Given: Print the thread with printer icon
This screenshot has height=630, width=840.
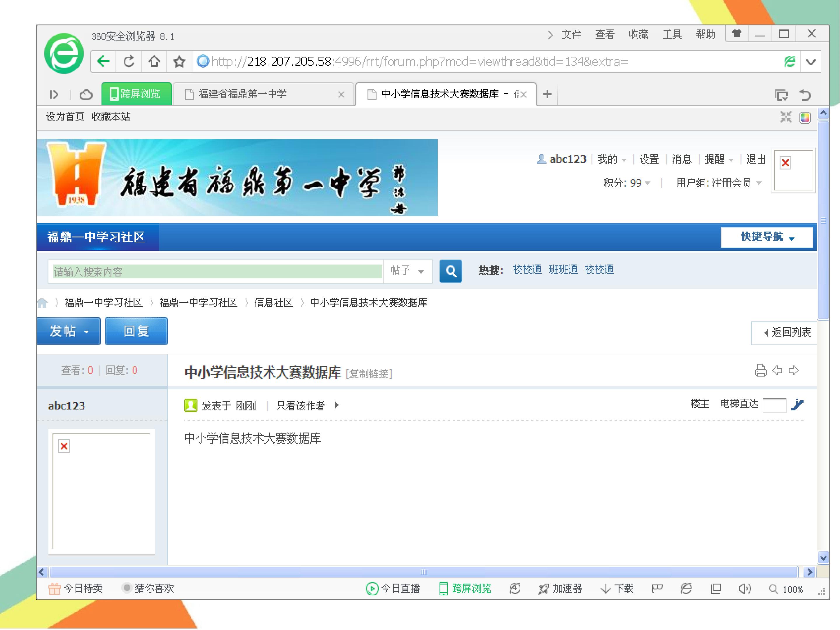Looking at the screenshot, I should coord(760,370).
